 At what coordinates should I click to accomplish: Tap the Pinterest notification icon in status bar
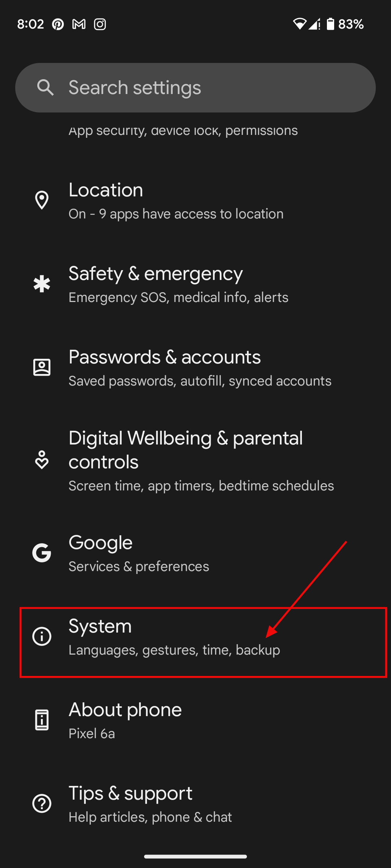pos(58,24)
